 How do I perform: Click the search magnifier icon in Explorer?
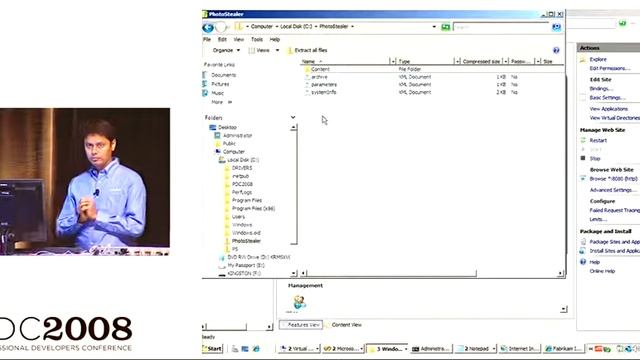pyautogui.click(x=556, y=27)
